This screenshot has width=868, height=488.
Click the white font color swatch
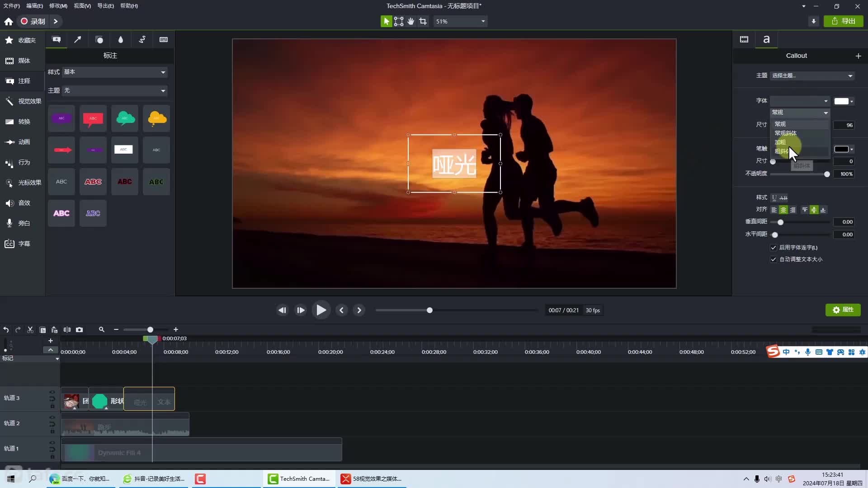(841, 101)
